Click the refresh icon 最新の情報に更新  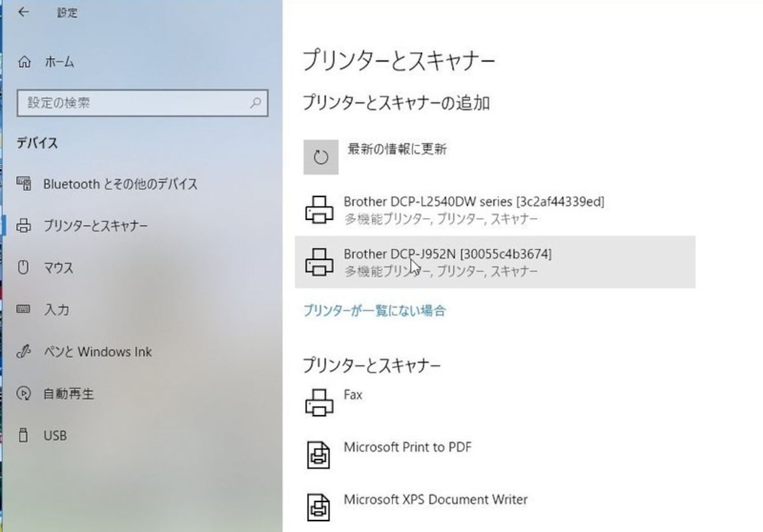click(x=321, y=157)
